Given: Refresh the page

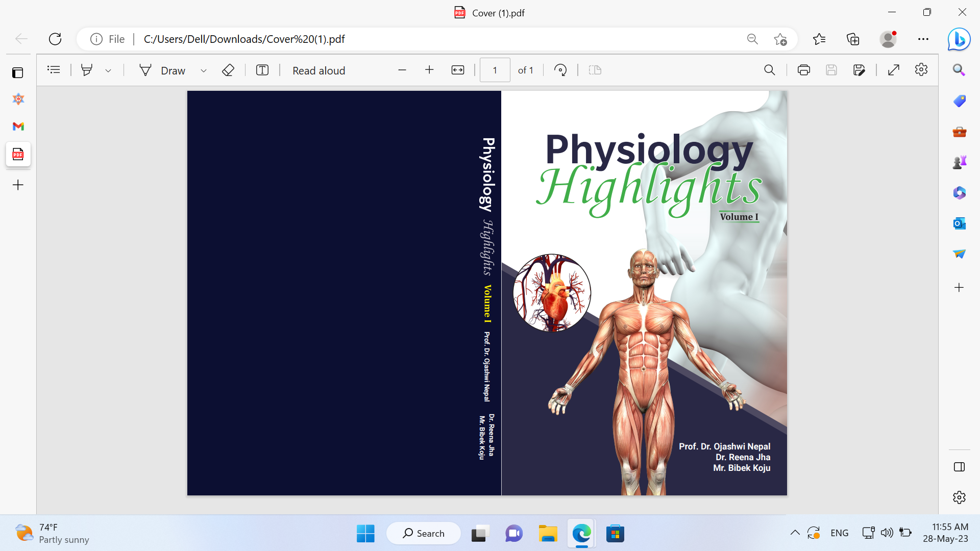Looking at the screenshot, I should pos(55,39).
